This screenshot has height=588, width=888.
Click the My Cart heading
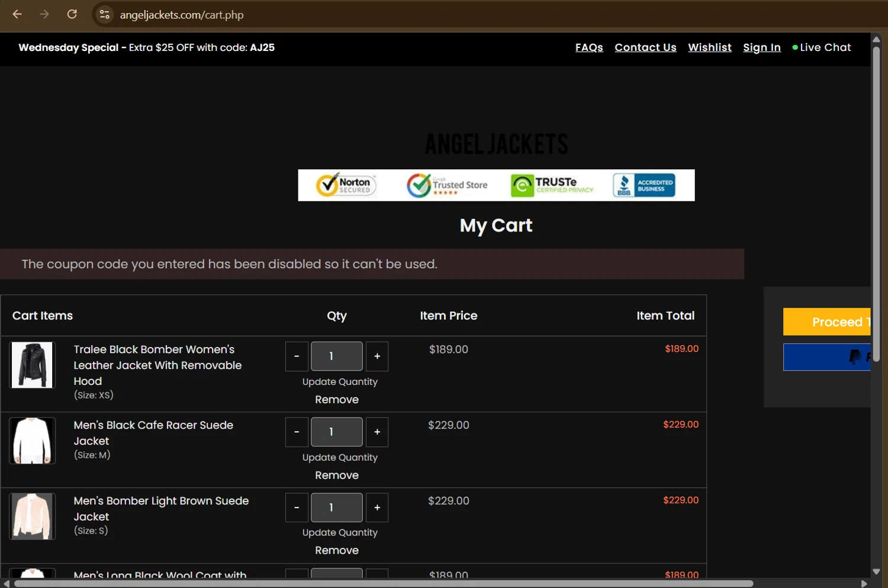496,226
